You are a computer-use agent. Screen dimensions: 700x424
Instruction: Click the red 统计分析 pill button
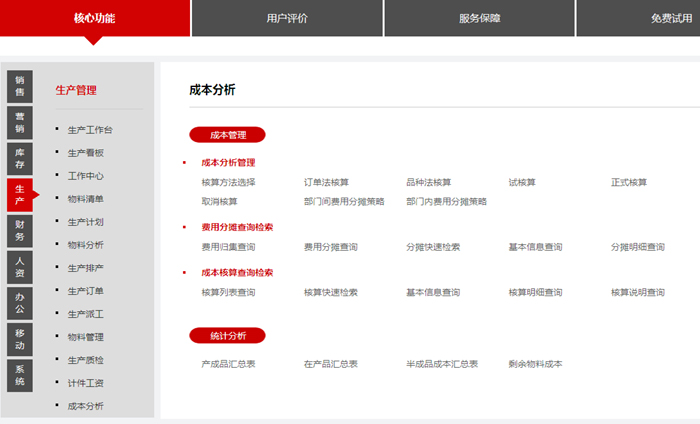coord(227,335)
